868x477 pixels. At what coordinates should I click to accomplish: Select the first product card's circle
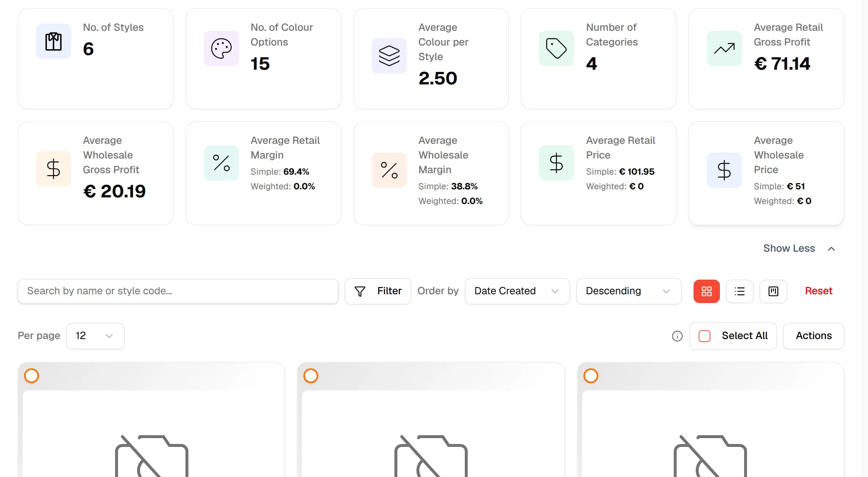click(32, 376)
